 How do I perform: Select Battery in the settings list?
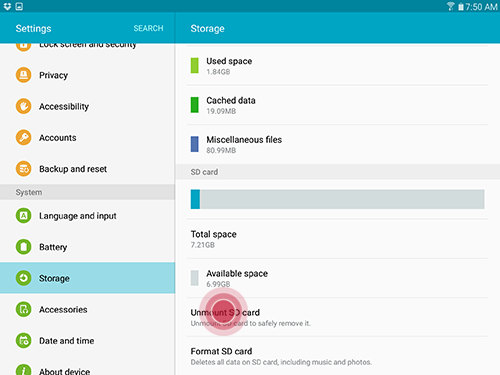click(x=87, y=247)
